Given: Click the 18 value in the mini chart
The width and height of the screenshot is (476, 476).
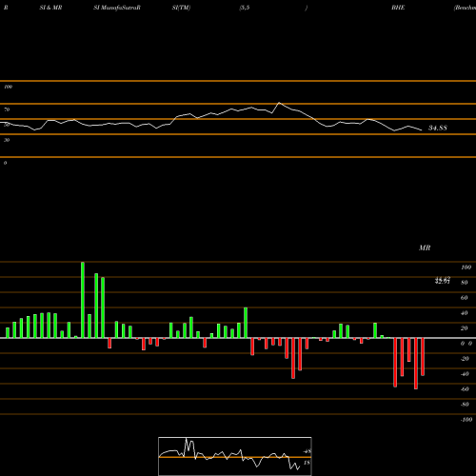Looking at the screenshot, I should (307, 463).
